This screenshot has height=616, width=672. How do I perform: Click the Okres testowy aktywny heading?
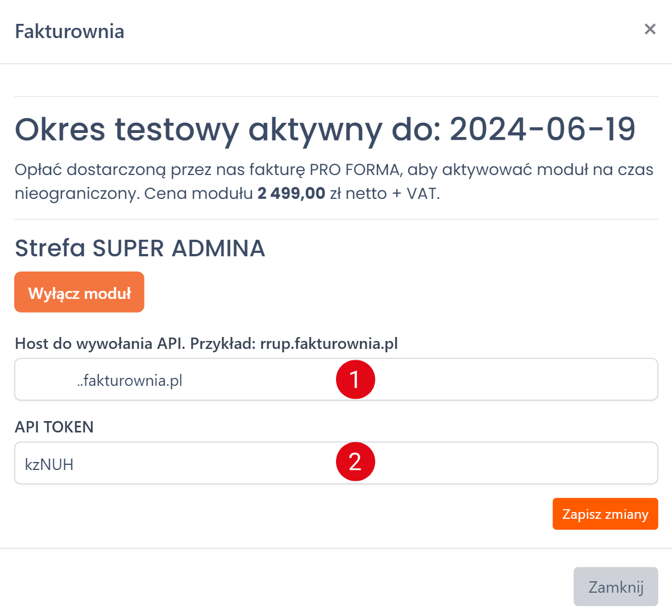click(x=227, y=130)
